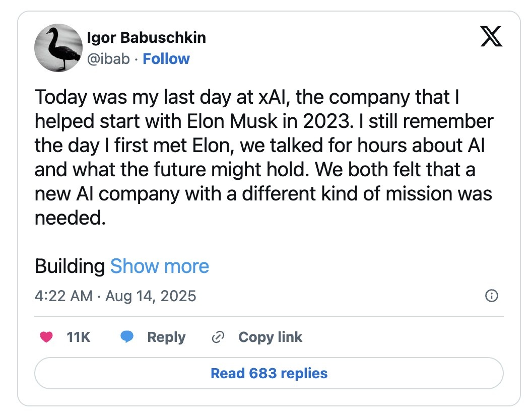Click the 'needed.' final line of the paragraph
The width and height of the screenshot is (532, 419).
71,218
